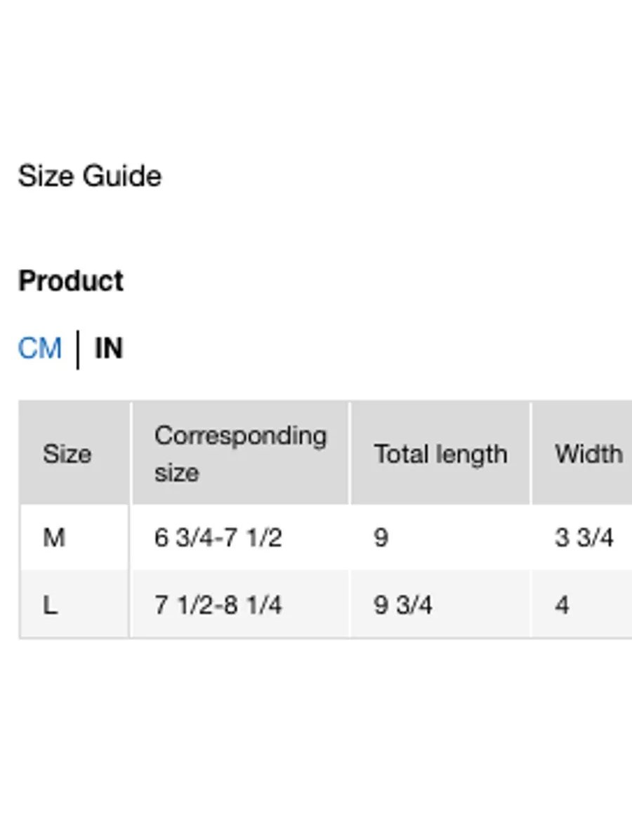Click the divider between CM and IN
The image size is (632, 840).
point(78,350)
